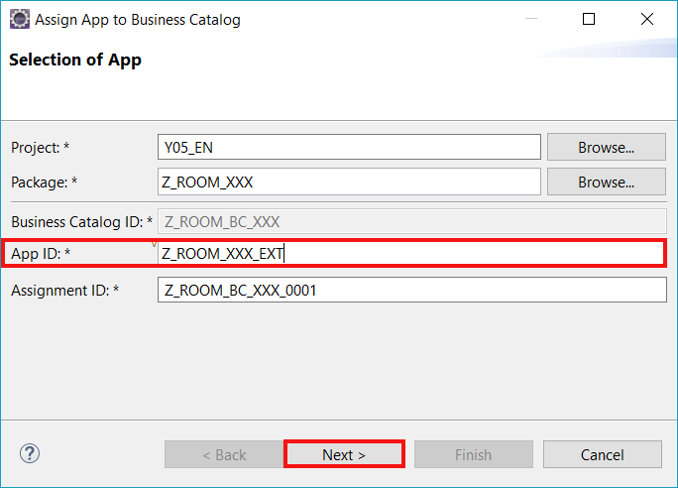Click Browse button next to Project field
The width and height of the screenshot is (678, 488).
click(606, 147)
